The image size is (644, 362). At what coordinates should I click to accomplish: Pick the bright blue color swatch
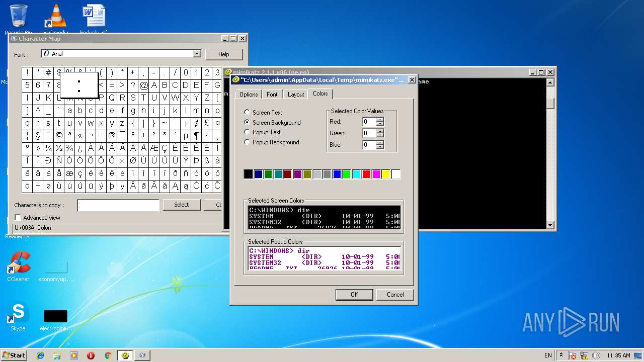click(x=337, y=174)
